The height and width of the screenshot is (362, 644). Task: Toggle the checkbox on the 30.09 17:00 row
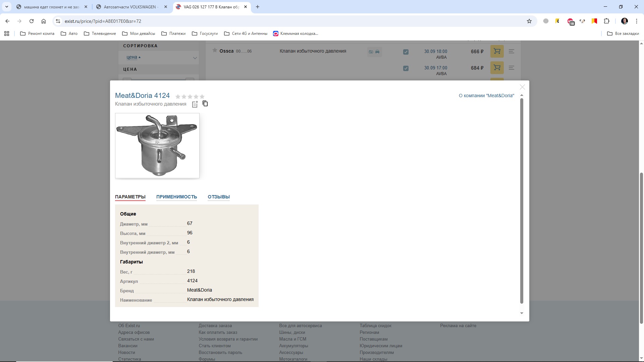(x=406, y=68)
